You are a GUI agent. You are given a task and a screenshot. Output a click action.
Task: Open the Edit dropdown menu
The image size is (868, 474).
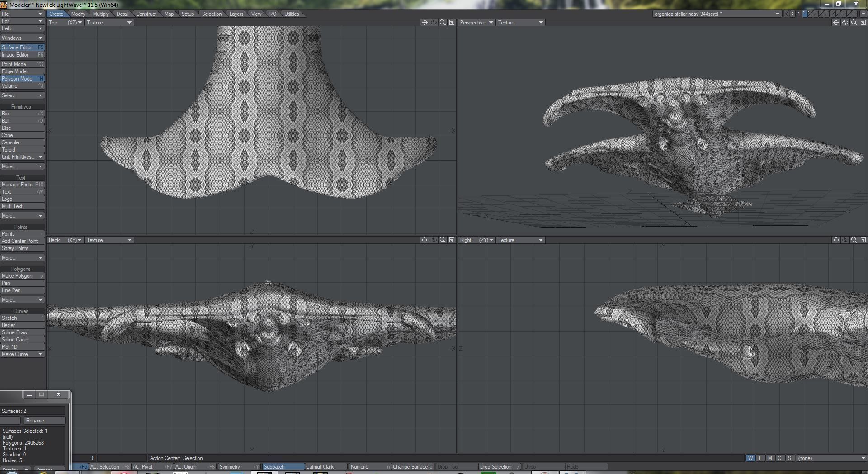[x=22, y=21]
